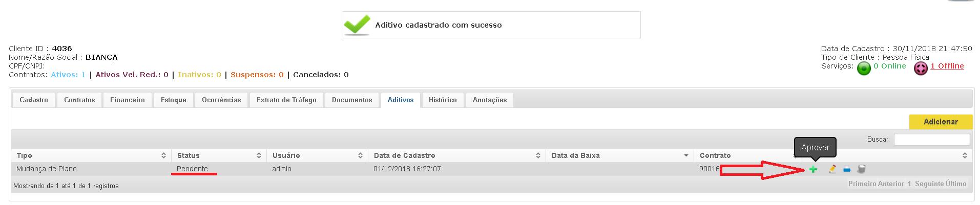Approve the pending additive with green plus

point(813,169)
